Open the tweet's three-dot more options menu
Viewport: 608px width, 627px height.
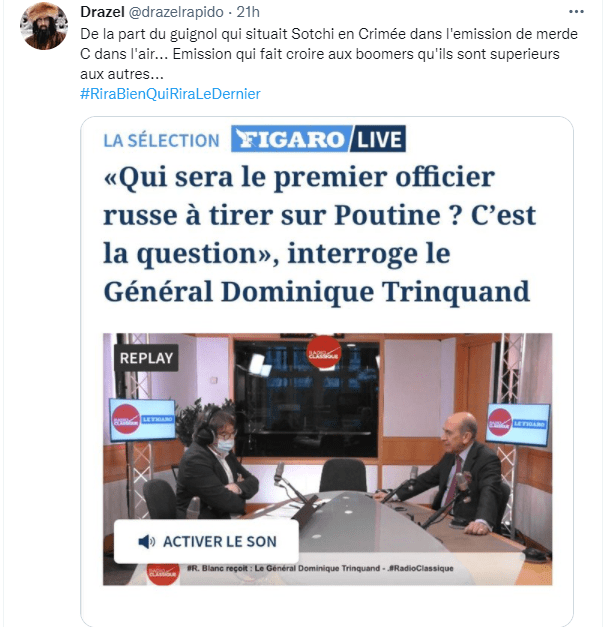(x=576, y=12)
